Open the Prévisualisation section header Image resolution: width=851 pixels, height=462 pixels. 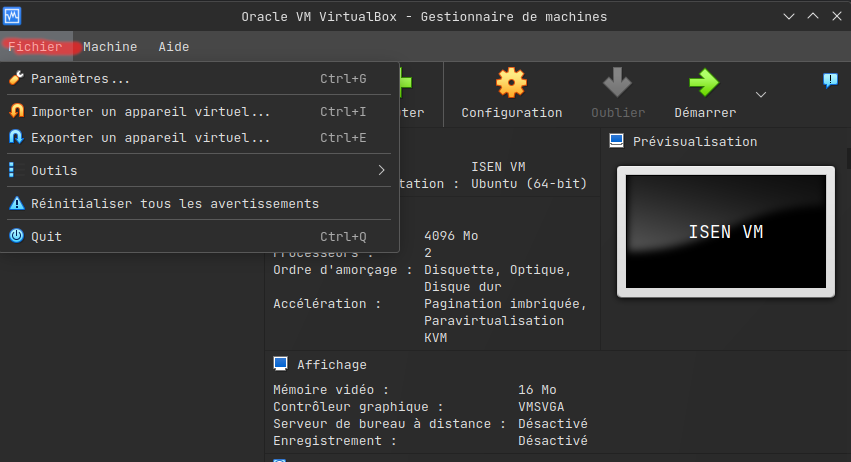pos(695,142)
